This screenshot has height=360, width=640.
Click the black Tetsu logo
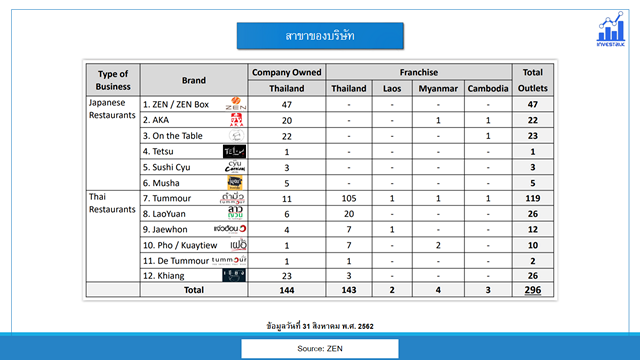click(x=234, y=151)
